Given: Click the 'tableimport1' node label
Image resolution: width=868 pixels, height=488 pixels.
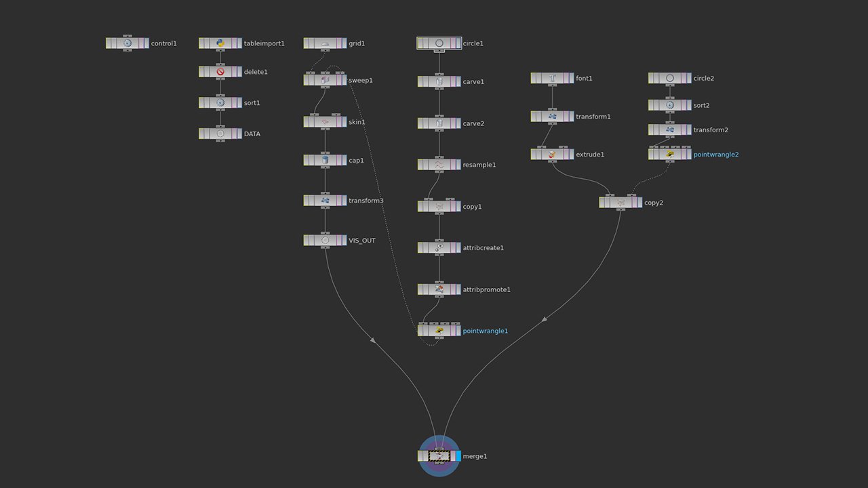Looking at the screenshot, I should 264,43.
